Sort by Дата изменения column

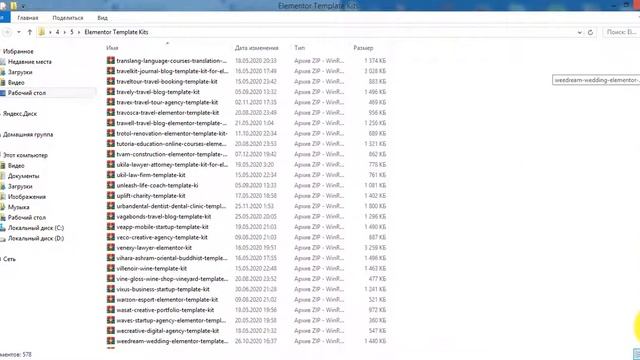point(257,48)
